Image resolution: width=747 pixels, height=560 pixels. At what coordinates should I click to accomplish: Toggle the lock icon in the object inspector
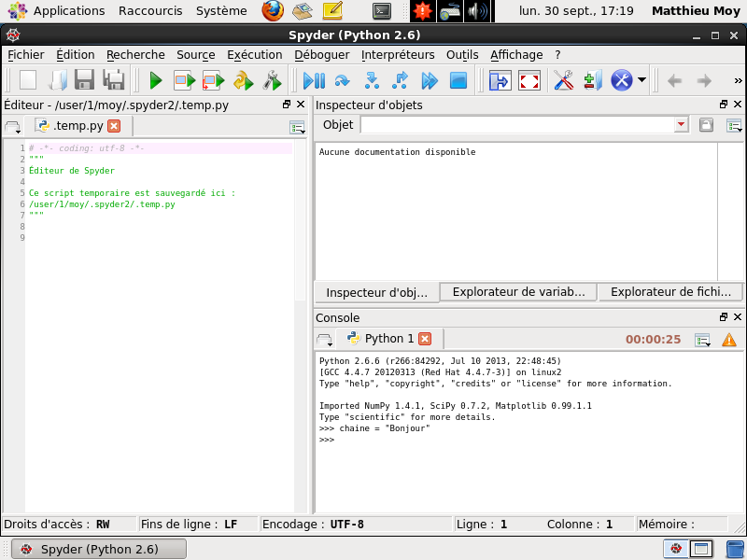click(706, 125)
